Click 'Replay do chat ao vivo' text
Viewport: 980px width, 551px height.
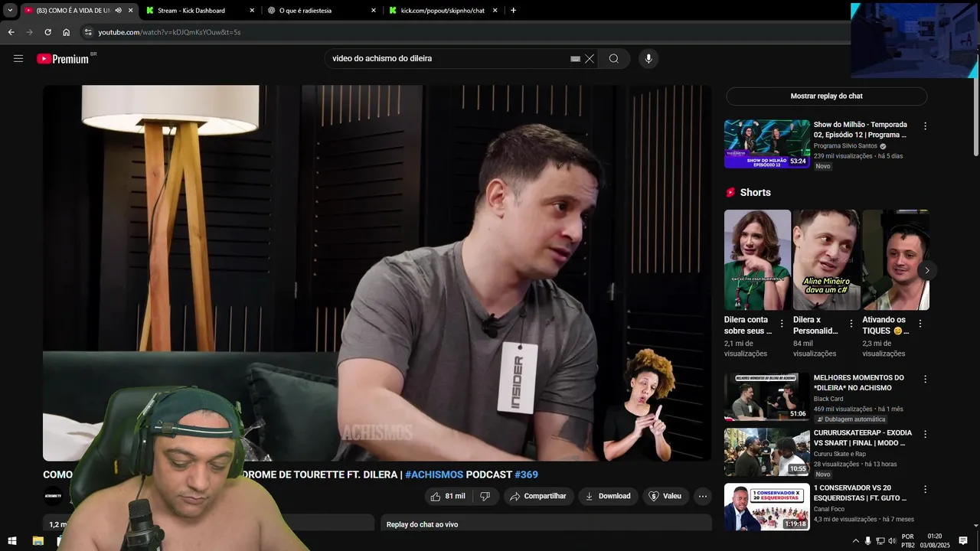coord(422,525)
